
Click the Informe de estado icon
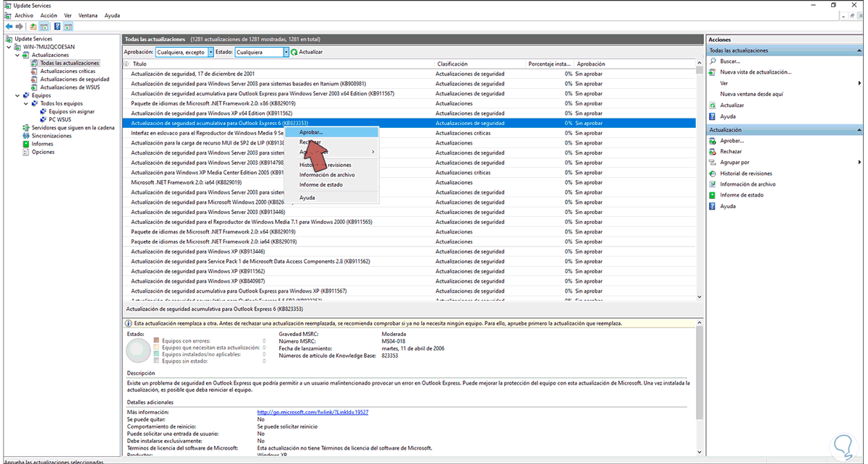click(x=713, y=195)
